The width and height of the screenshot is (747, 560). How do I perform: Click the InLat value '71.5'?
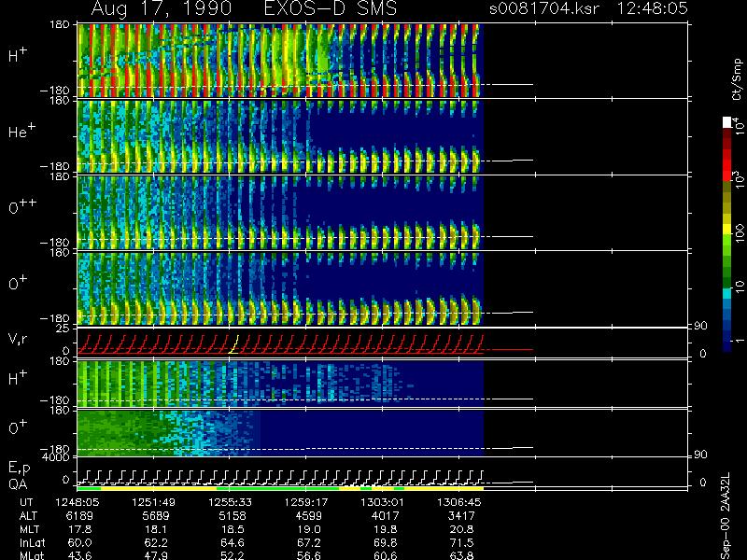[461, 542]
